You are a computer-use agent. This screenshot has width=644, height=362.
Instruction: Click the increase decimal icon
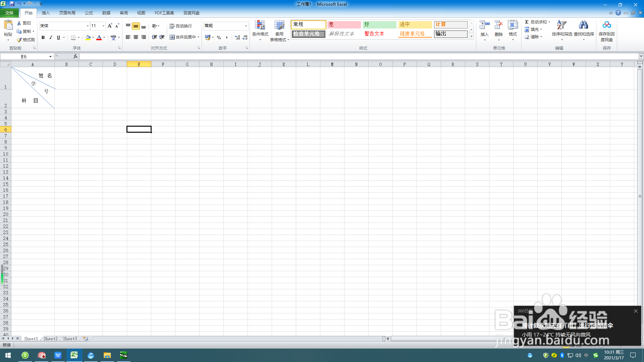[237, 38]
